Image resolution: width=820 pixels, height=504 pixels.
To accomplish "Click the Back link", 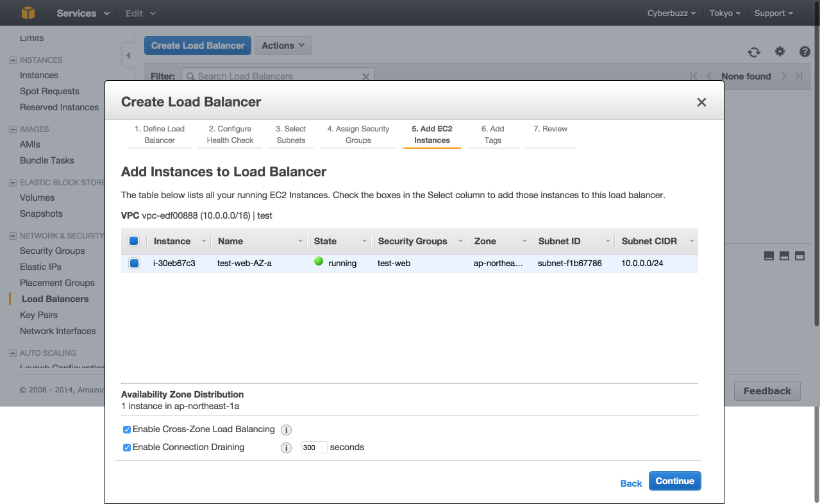I will (631, 483).
